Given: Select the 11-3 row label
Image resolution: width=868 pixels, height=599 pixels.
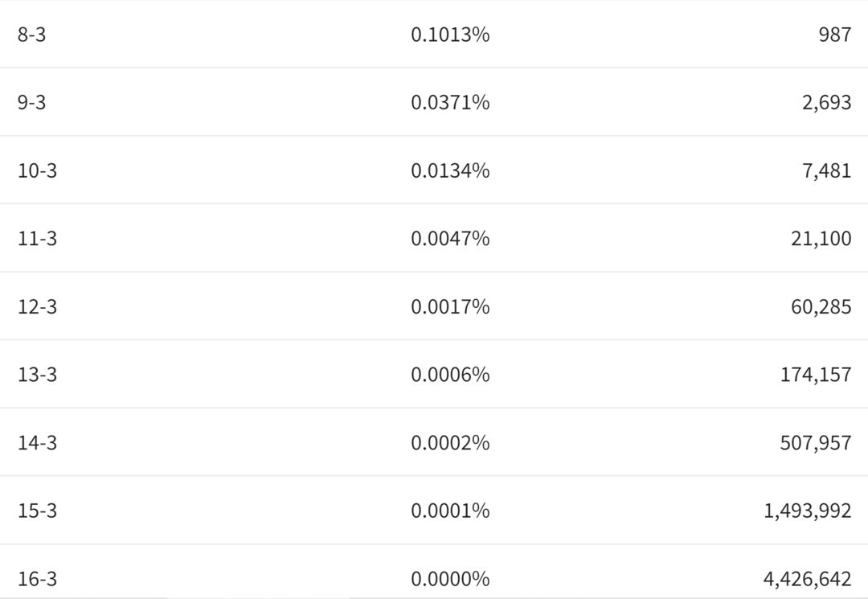Looking at the screenshot, I should 37,239.
